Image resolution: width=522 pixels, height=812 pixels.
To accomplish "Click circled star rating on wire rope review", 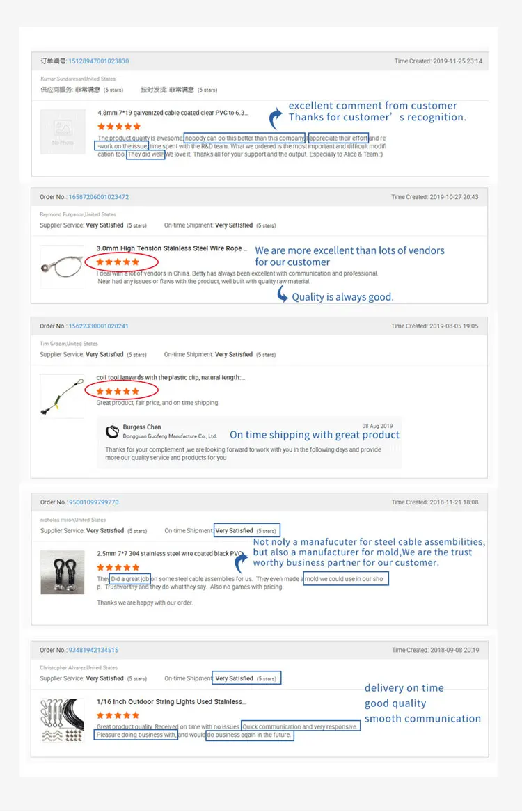I will point(118,262).
